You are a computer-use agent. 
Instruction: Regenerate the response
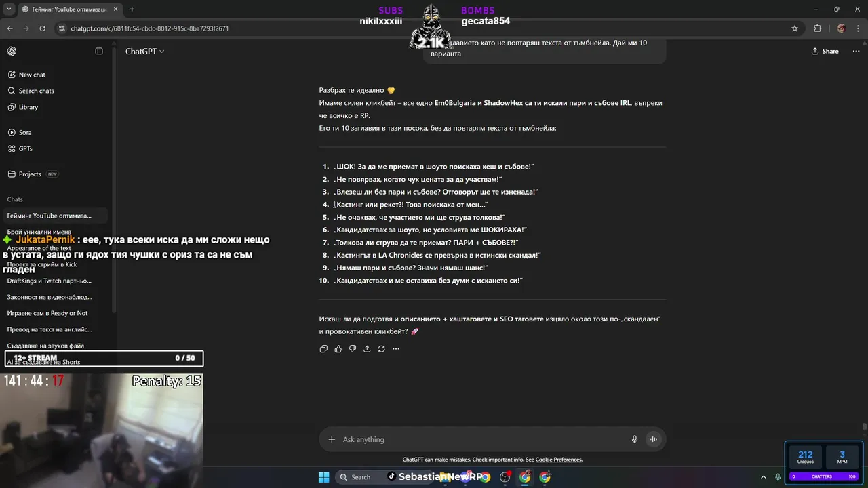[x=381, y=349]
